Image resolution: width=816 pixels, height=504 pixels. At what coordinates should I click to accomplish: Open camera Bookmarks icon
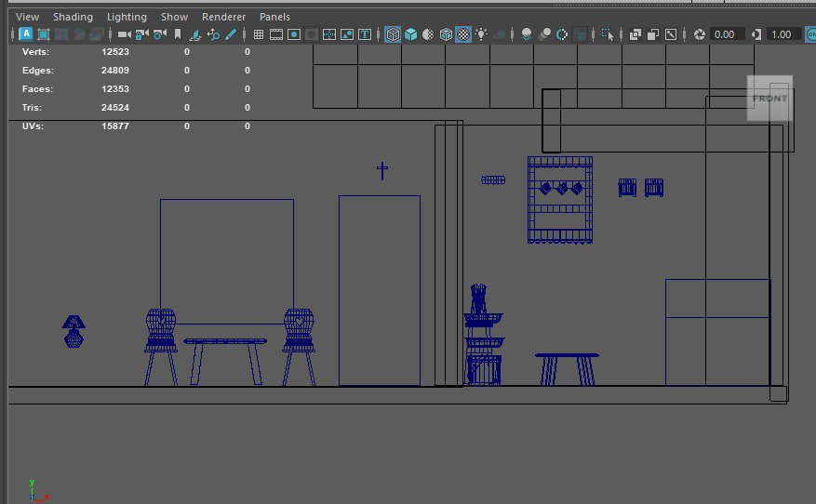[178, 34]
